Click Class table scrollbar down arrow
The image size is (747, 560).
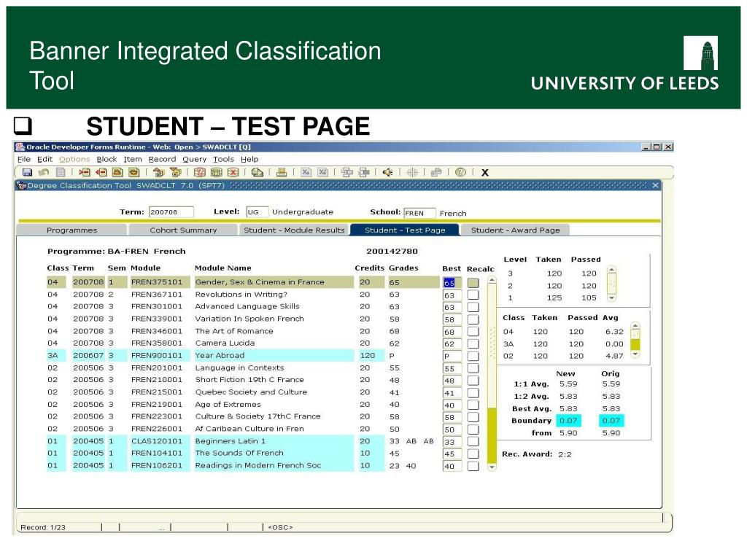pyautogui.click(x=635, y=354)
